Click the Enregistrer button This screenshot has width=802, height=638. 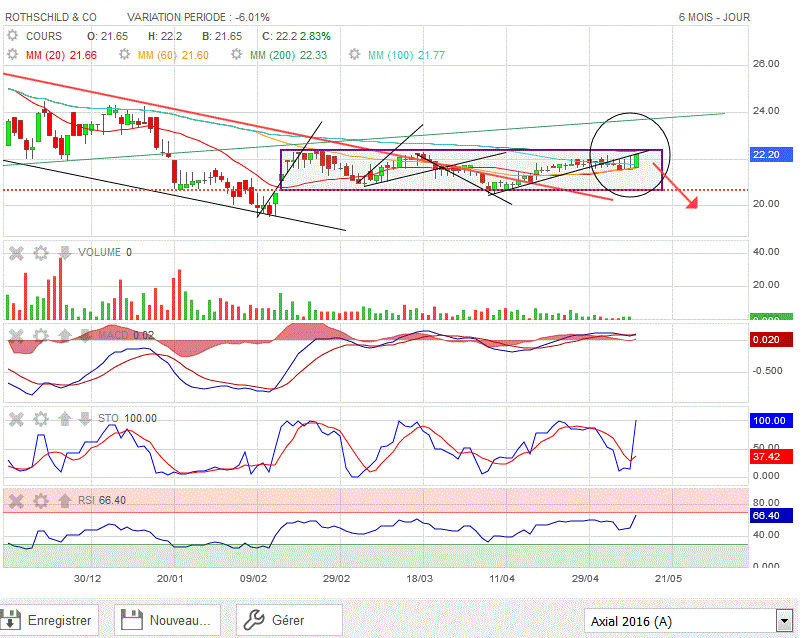(x=50, y=620)
